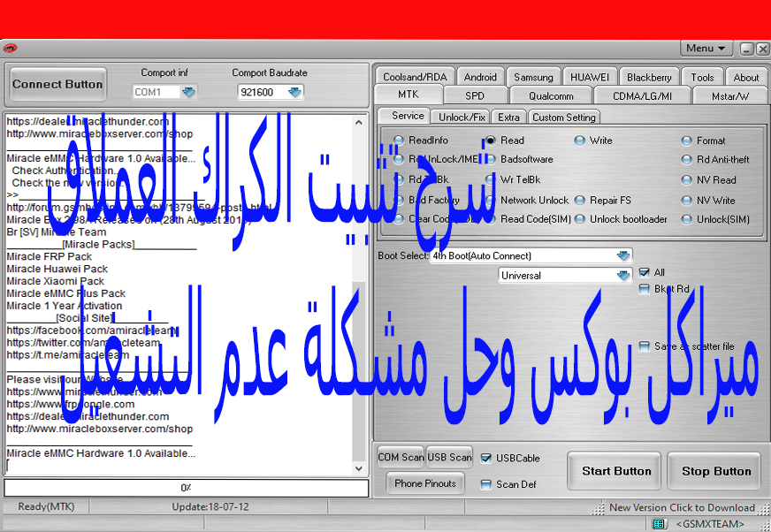
Task: Click New Version Click to Download
Action: coord(682,507)
